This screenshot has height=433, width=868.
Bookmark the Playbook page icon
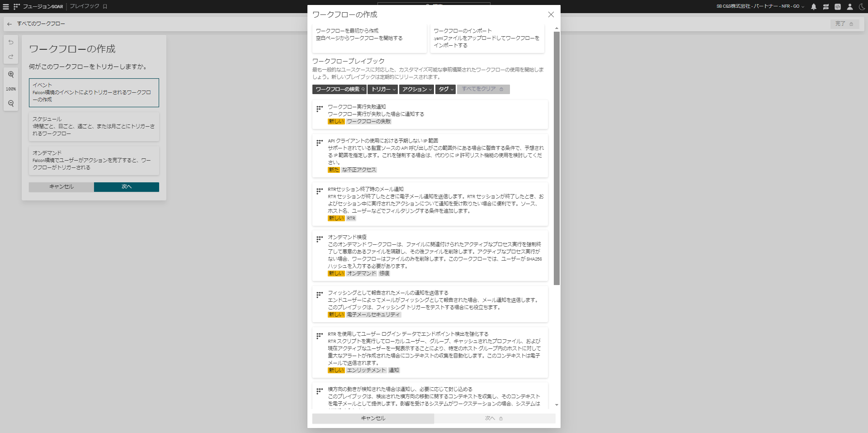[x=105, y=6]
